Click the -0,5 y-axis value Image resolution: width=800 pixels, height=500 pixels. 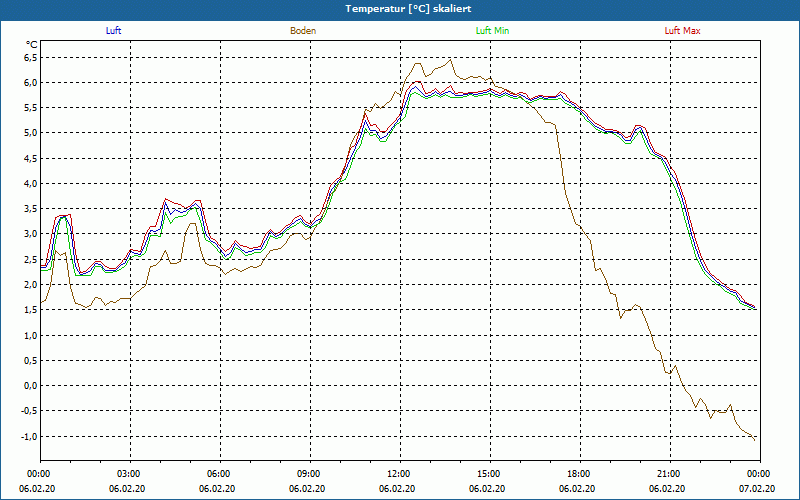[x=30, y=411]
